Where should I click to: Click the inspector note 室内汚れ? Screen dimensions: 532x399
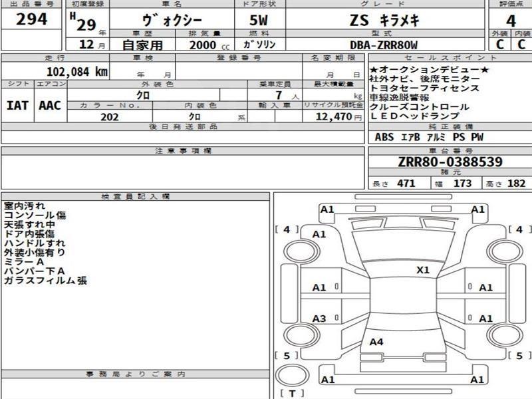(25, 206)
